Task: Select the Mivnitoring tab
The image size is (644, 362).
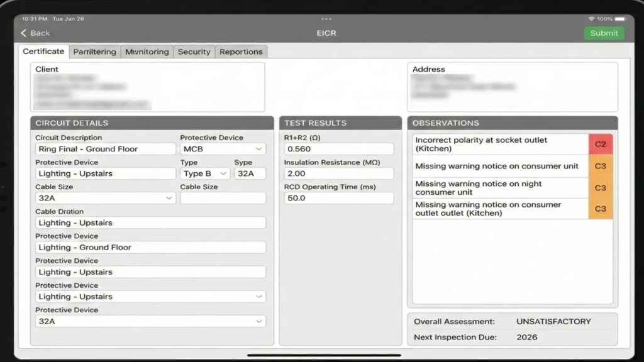Action: click(x=147, y=52)
